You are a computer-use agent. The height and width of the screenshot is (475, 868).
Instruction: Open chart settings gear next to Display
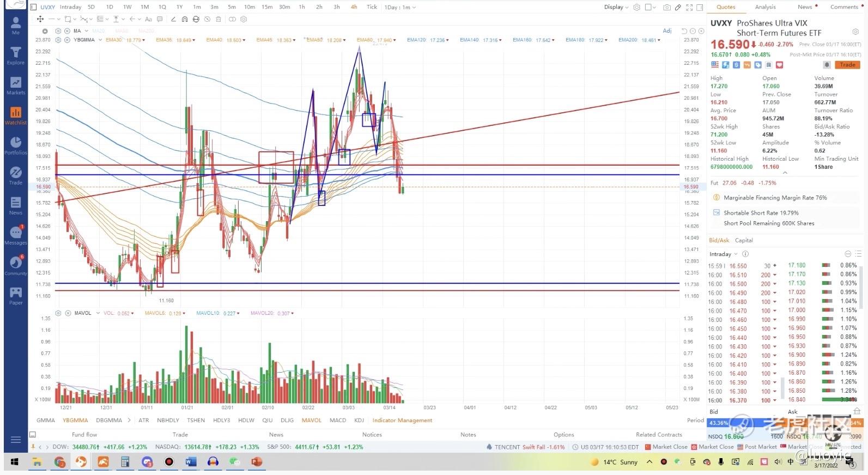coord(636,7)
